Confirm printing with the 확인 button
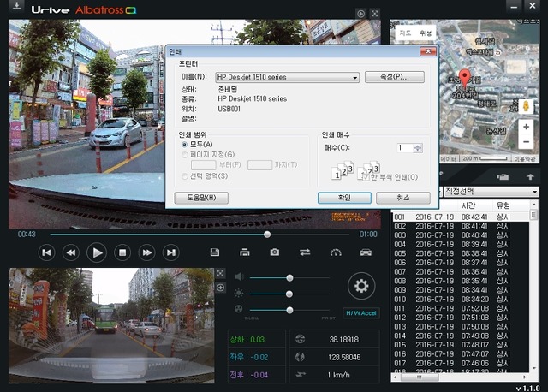The height and width of the screenshot is (392, 548). tap(344, 198)
